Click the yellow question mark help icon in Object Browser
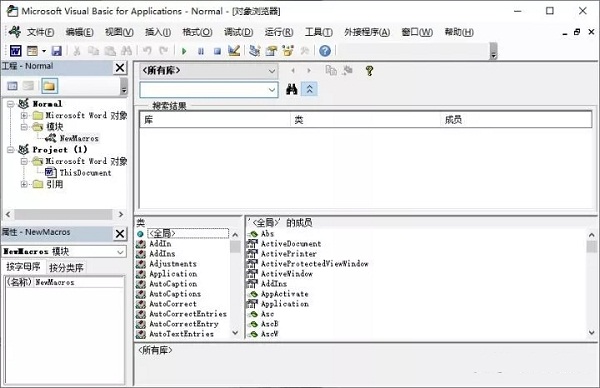600x388 pixels. click(369, 70)
